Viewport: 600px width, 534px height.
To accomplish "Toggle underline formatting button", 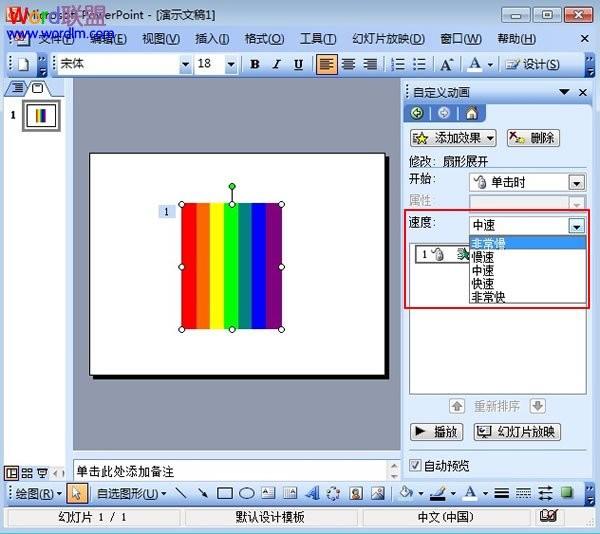I will [298, 64].
